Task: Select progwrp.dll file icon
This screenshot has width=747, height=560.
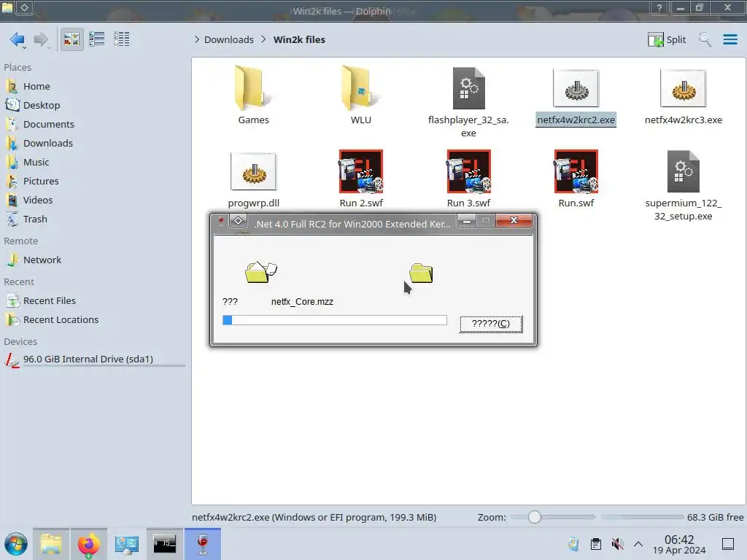Action: [253, 171]
